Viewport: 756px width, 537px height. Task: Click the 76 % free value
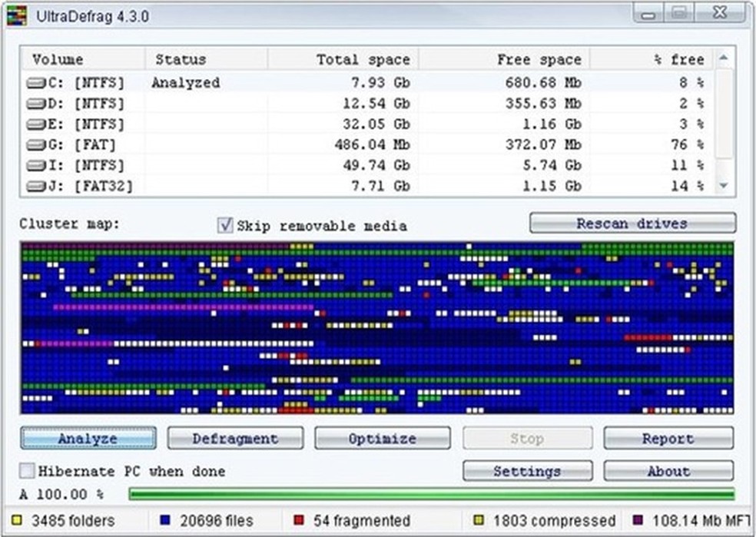pyautogui.click(x=687, y=144)
